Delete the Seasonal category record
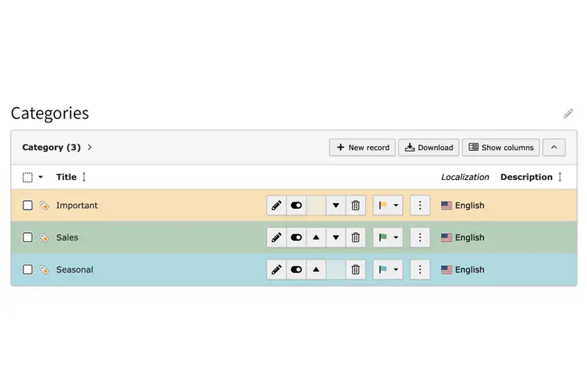Viewport: 587px width, 392px height. (x=356, y=270)
